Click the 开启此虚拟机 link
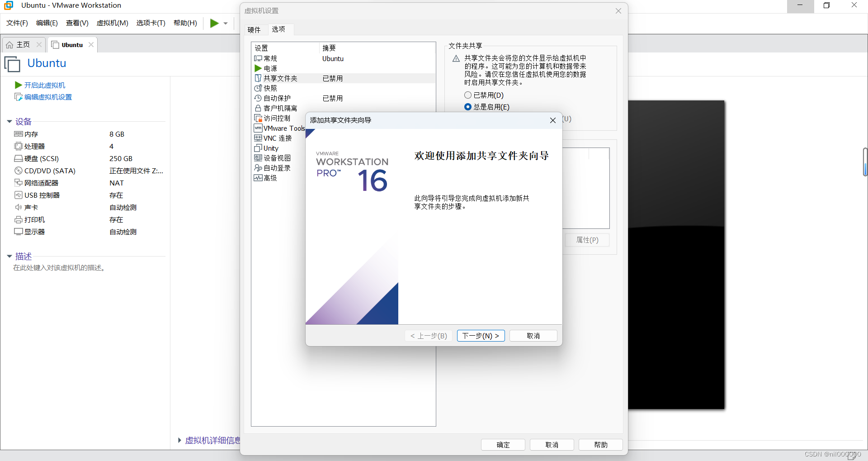 click(44, 85)
